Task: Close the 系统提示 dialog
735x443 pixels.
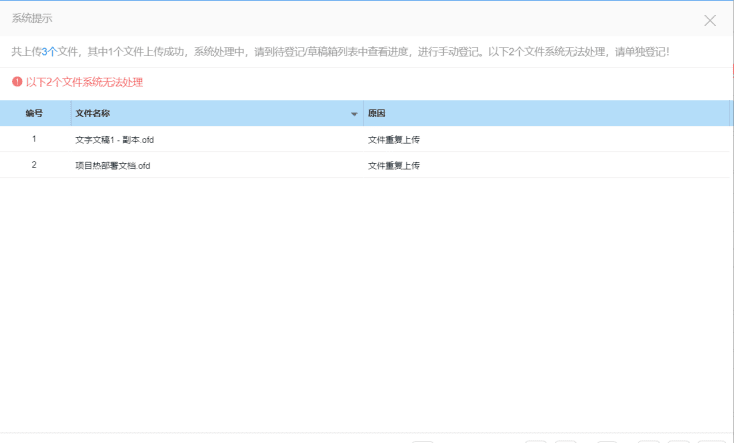Action: pyautogui.click(x=710, y=20)
